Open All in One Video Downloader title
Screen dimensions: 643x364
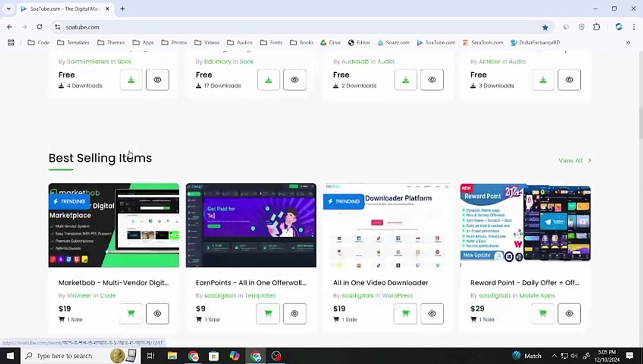[x=381, y=283]
